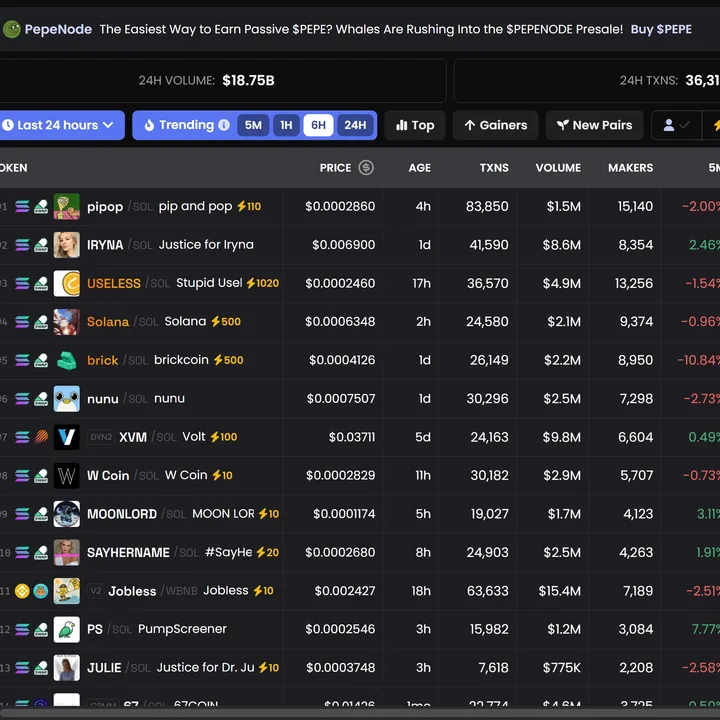Click the Buy $PEPE link
720x720 pixels.
click(661, 29)
